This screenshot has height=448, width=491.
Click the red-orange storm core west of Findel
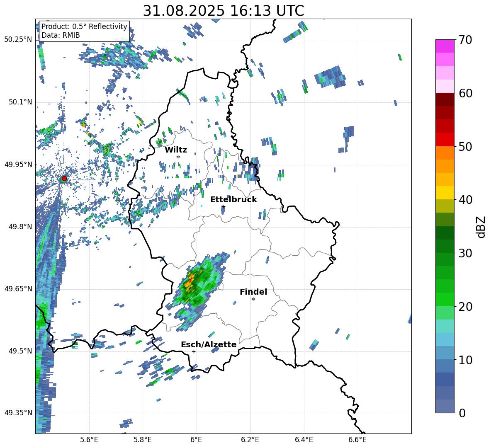click(x=190, y=280)
